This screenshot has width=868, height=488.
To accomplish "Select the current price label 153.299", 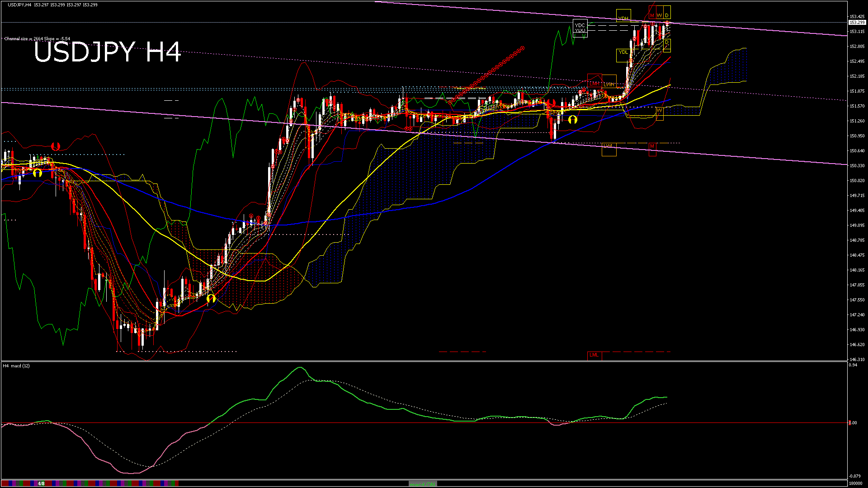I will point(857,22).
